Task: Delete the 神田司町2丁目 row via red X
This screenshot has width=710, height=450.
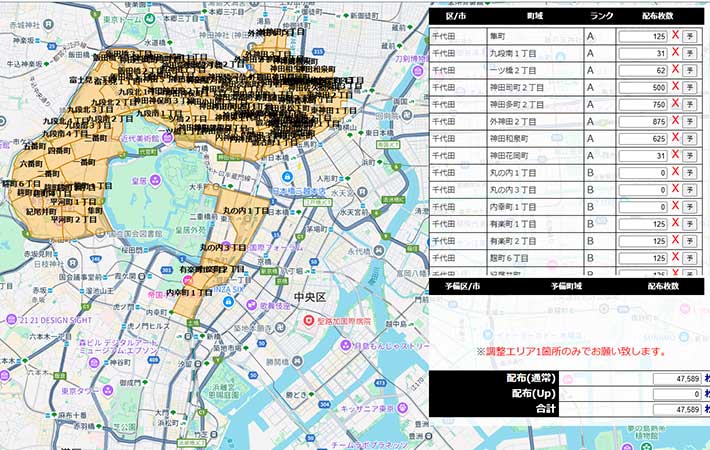Action: 675,87
